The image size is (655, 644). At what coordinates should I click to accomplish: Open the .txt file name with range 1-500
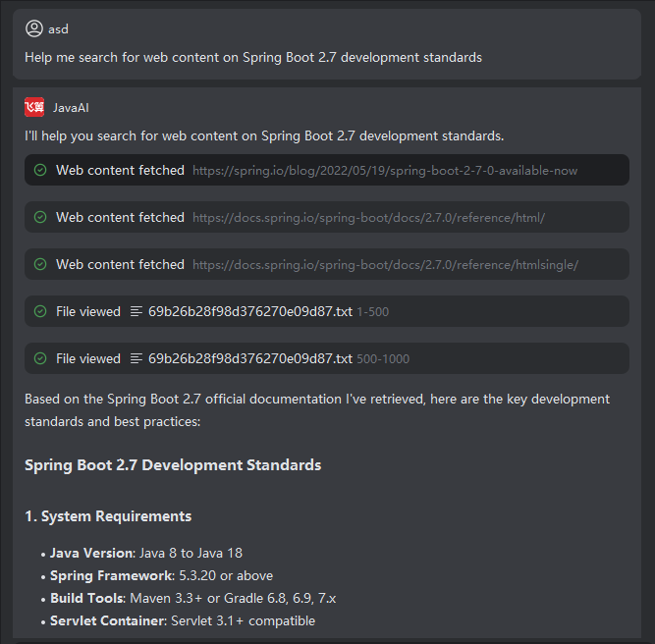tap(249, 311)
